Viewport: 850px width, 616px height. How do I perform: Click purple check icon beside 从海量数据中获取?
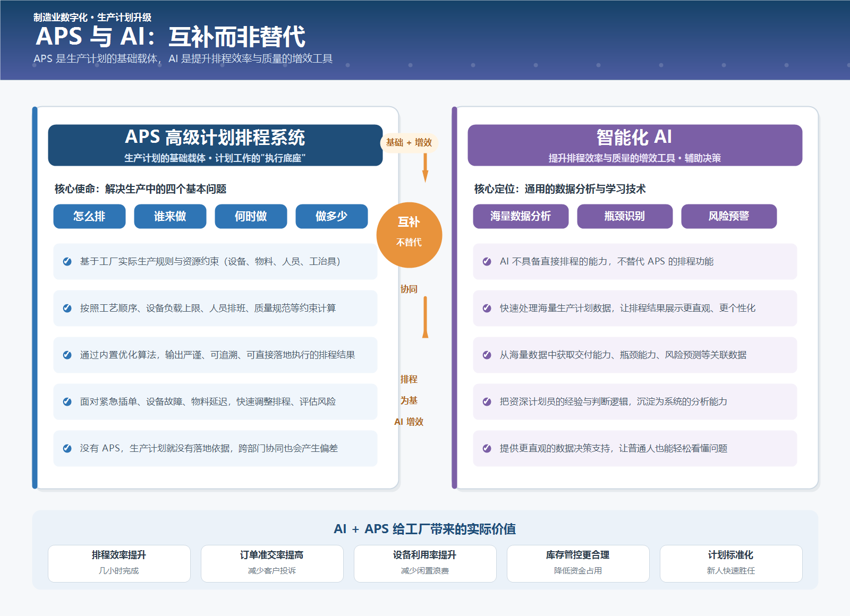pos(487,355)
